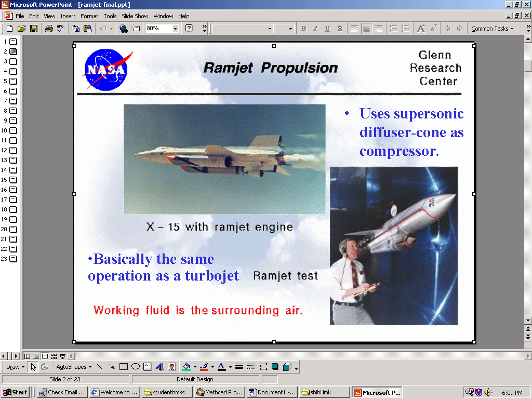Apply numbered list formatting
This screenshot has width=532, height=399.
click(393, 29)
